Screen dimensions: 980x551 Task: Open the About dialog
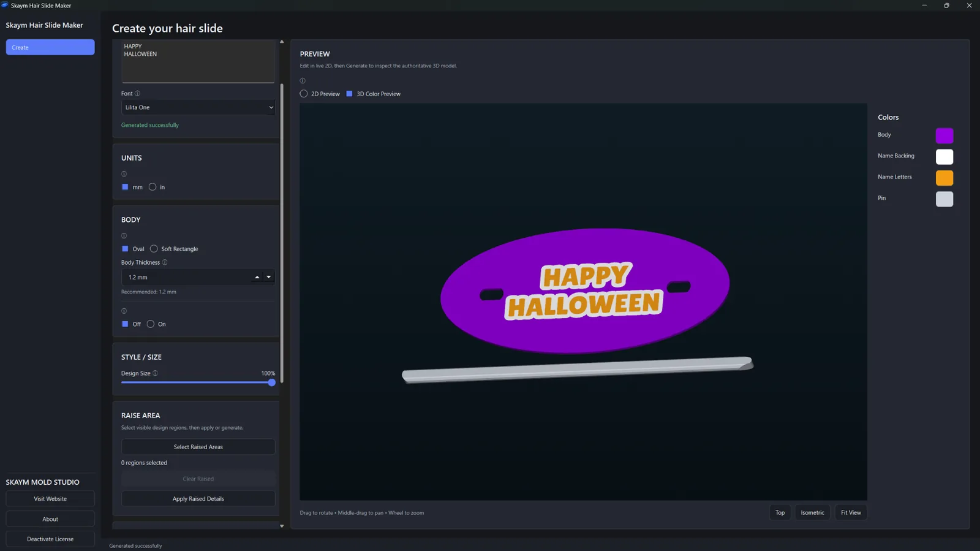[50, 519]
